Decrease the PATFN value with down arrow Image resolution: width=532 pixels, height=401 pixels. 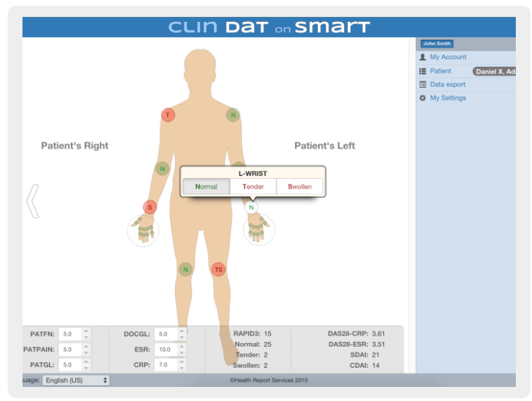(86, 337)
